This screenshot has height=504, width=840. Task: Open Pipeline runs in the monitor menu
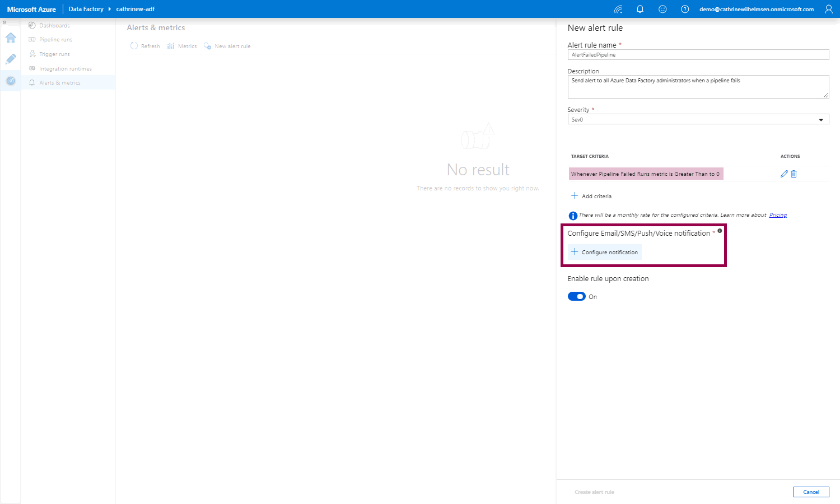(55, 40)
